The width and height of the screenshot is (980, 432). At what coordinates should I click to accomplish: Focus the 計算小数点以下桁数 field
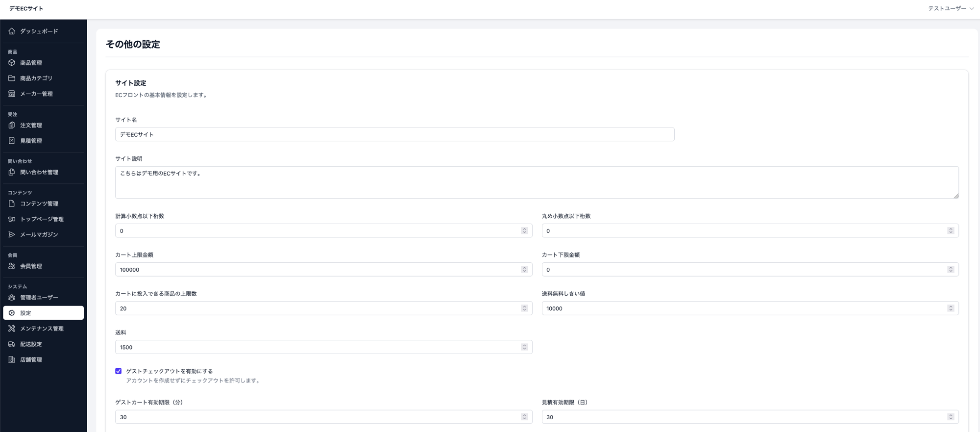point(323,230)
